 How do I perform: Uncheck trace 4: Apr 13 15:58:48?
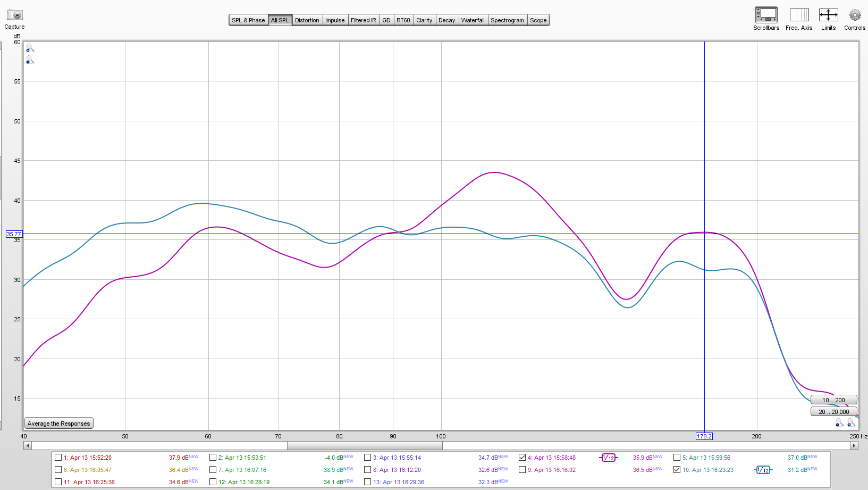tap(523, 458)
